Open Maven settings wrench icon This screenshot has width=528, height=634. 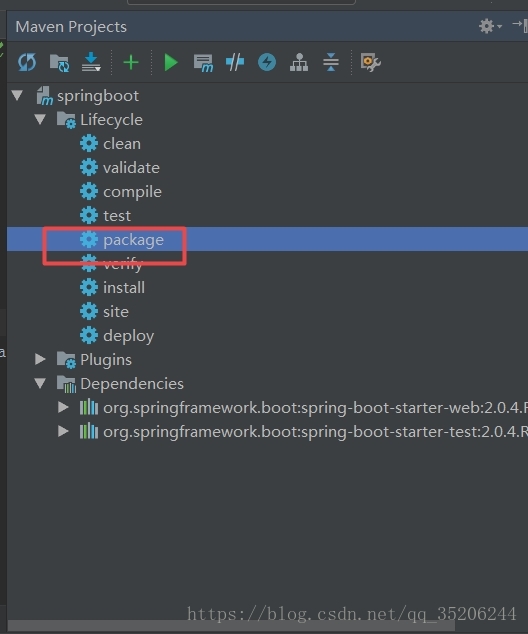click(370, 63)
